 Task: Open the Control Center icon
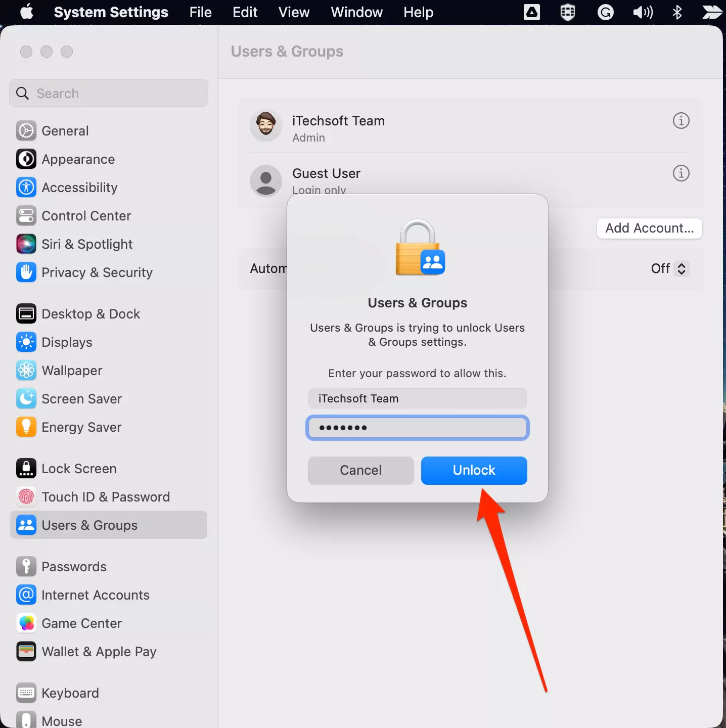pyautogui.click(x=26, y=216)
